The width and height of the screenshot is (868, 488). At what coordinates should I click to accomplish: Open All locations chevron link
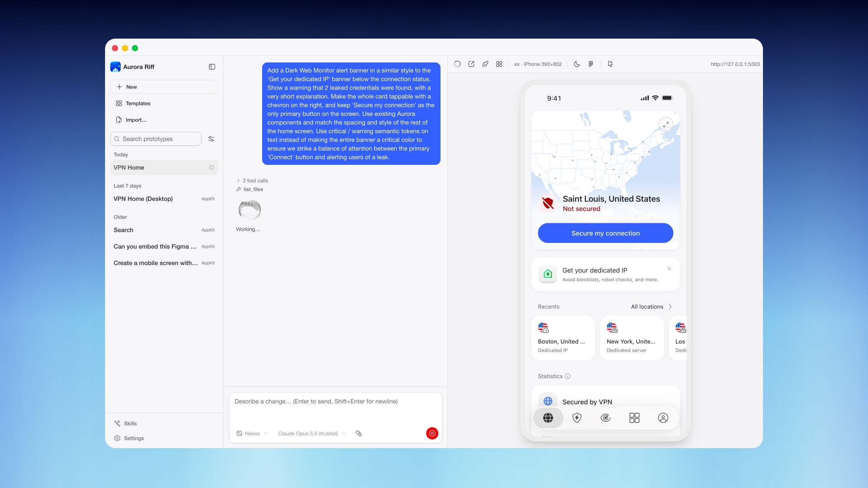(651, 307)
